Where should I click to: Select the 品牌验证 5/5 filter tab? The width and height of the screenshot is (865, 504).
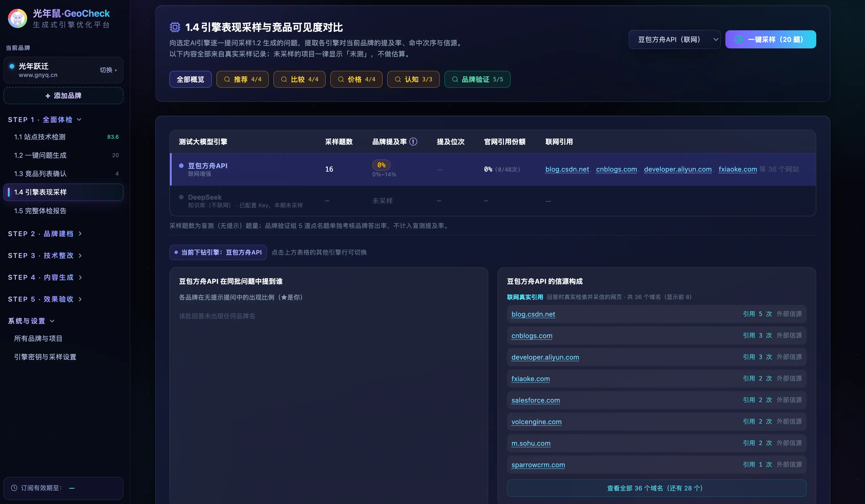pyautogui.click(x=477, y=79)
